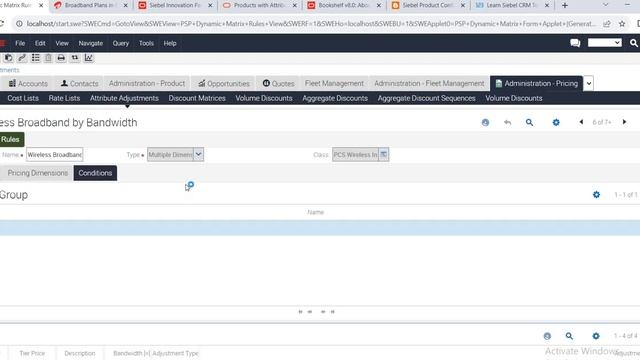Viewport: 640px width, 360px height.
Task: Click the Description column header
Action: [80, 353]
